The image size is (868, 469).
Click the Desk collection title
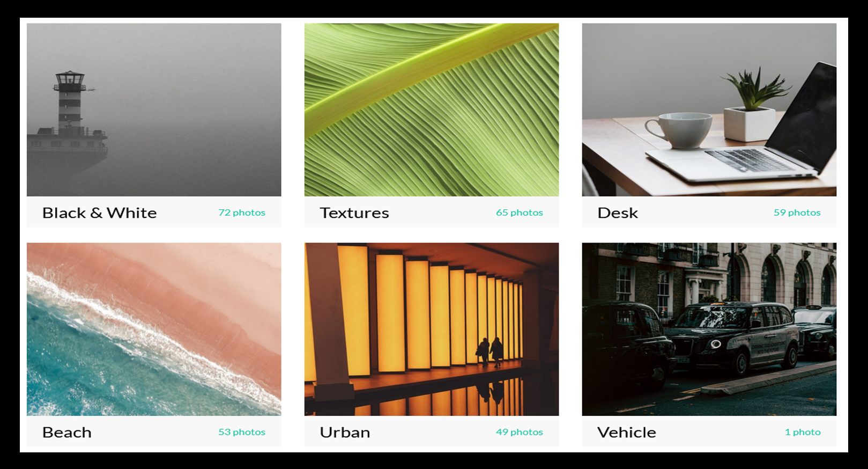coord(618,213)
